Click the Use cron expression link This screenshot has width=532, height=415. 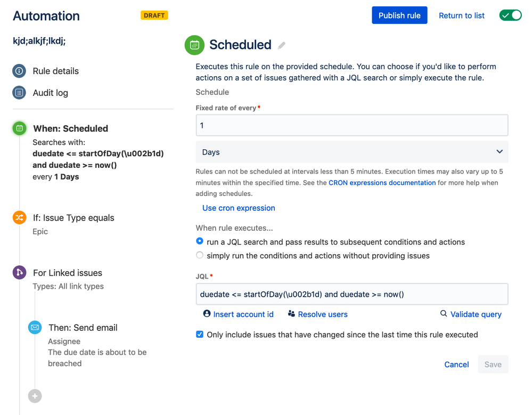(239, 208)
